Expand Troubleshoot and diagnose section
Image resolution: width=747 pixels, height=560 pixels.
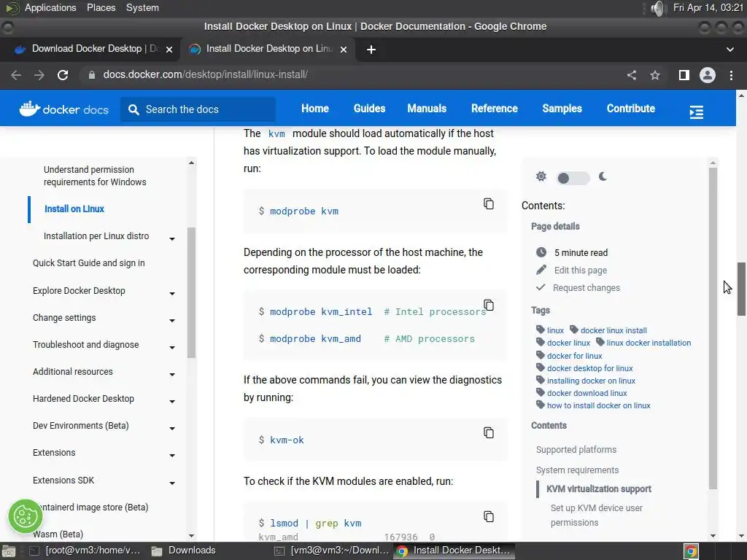point(172,347)
